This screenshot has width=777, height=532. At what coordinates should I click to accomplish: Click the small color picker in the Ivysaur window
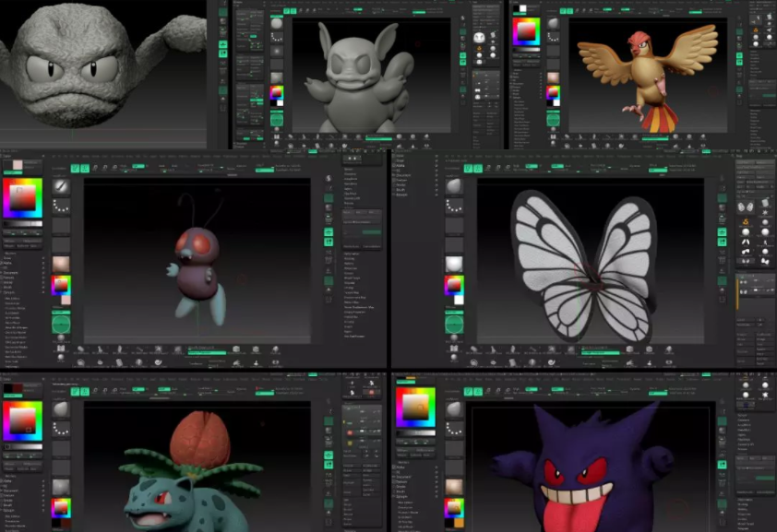pyautogui.click(x=61, y=508)
